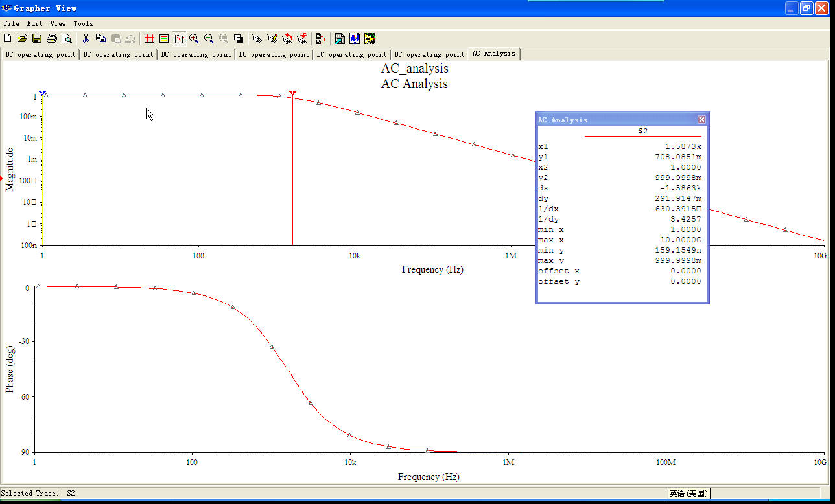The height and width of the screenshot is (504, 835).
Task: Open the Tools menu
Action: pos(83,24)
